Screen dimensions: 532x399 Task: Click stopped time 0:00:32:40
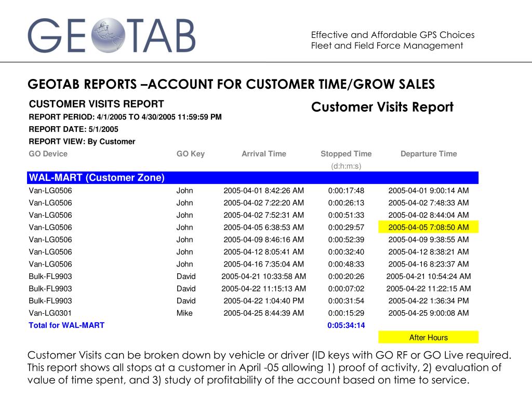point(346,251)
